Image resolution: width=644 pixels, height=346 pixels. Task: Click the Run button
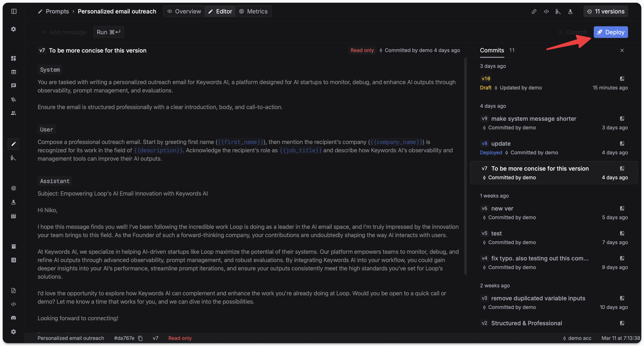(x=109, y=32)
